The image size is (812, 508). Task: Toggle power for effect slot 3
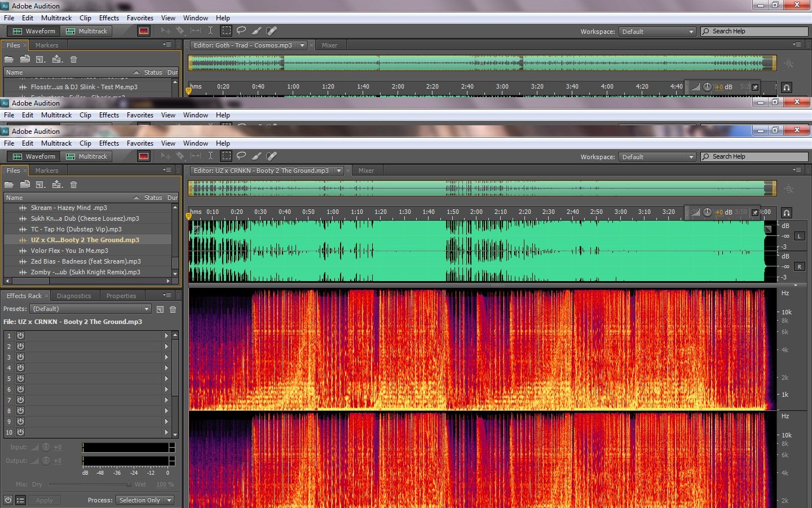click(20, 357)
